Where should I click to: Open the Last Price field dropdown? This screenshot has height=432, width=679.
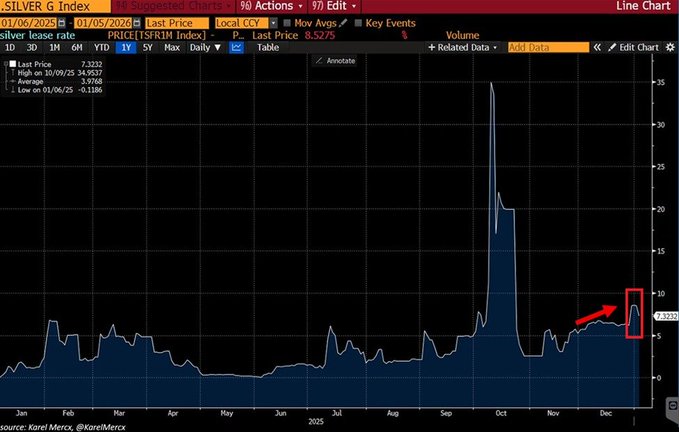coord(176,21)
